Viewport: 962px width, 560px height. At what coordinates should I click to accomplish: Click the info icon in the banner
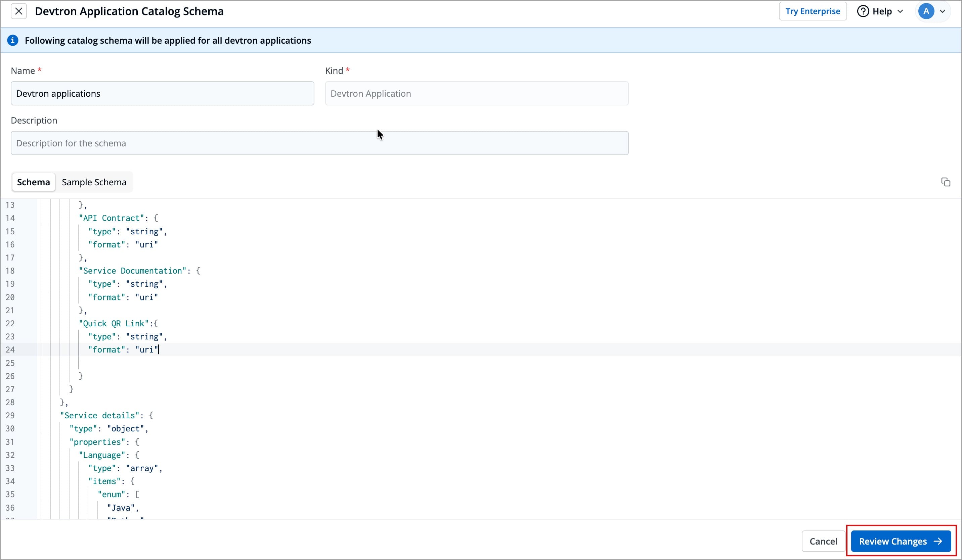pos(13,40)
